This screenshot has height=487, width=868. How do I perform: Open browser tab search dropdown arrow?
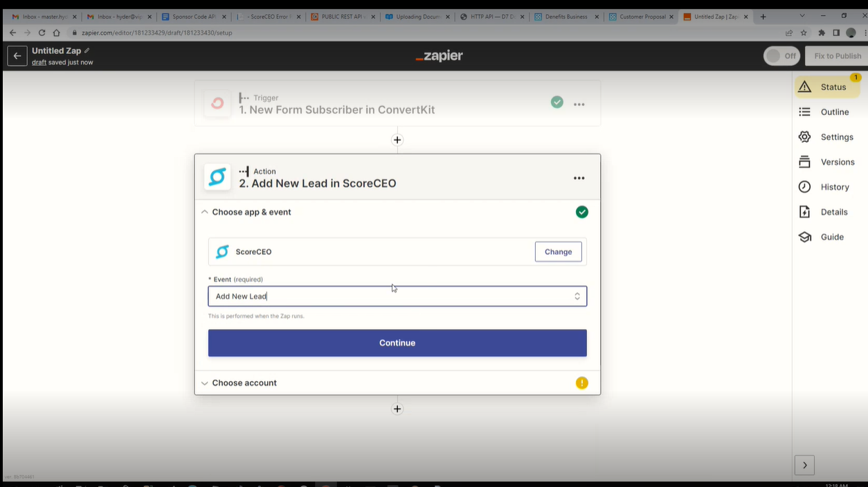(x=802, y=16)
